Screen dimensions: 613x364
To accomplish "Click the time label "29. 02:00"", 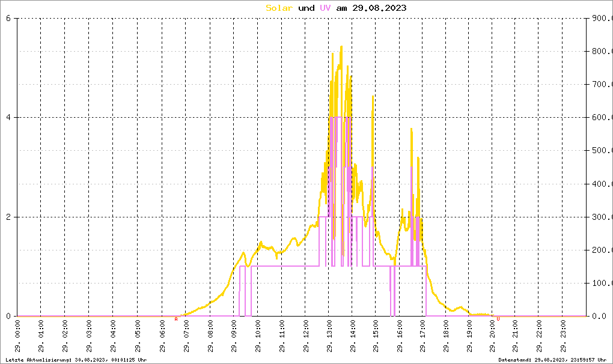I will point(65,336).
